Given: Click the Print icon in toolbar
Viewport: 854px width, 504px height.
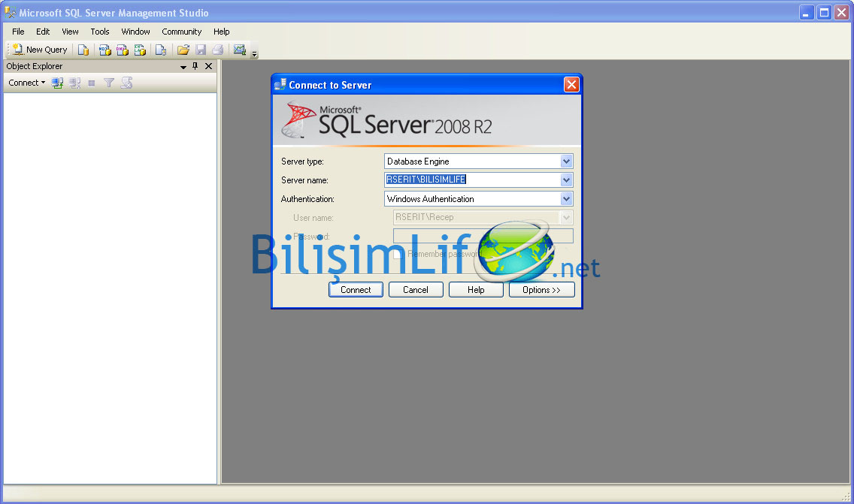Looking at the screenshot, I should (x=218, y=50).
